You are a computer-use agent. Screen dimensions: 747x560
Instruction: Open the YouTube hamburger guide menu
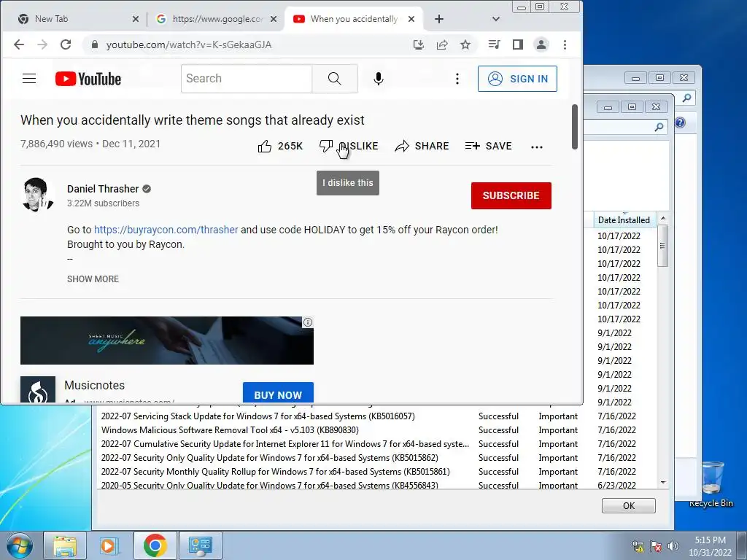[x=29, y=79]
